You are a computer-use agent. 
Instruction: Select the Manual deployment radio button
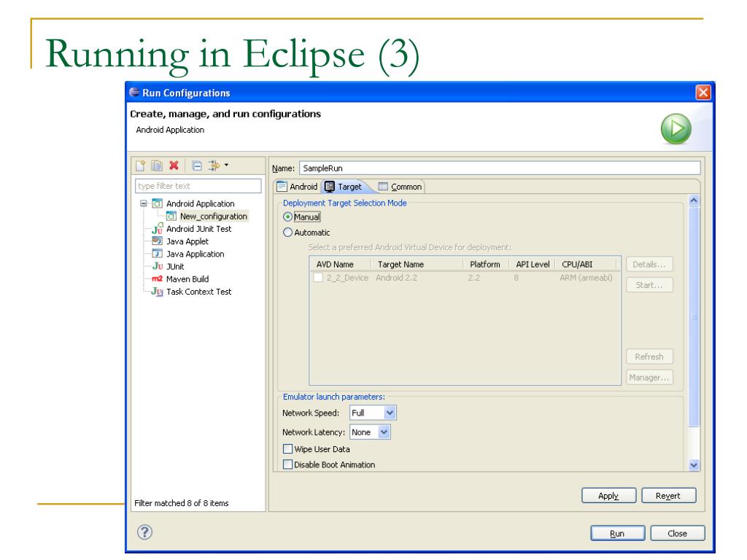tap(287, 217)
